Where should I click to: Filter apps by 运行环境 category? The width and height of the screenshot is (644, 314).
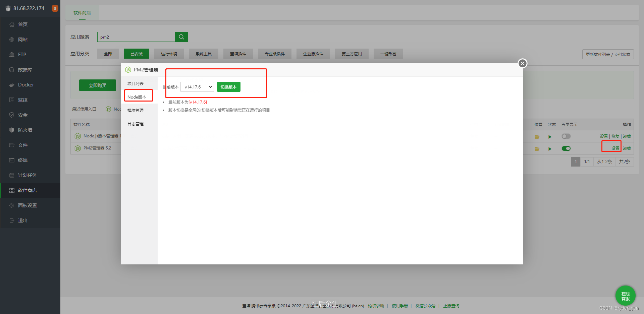(x=169, y=54)
